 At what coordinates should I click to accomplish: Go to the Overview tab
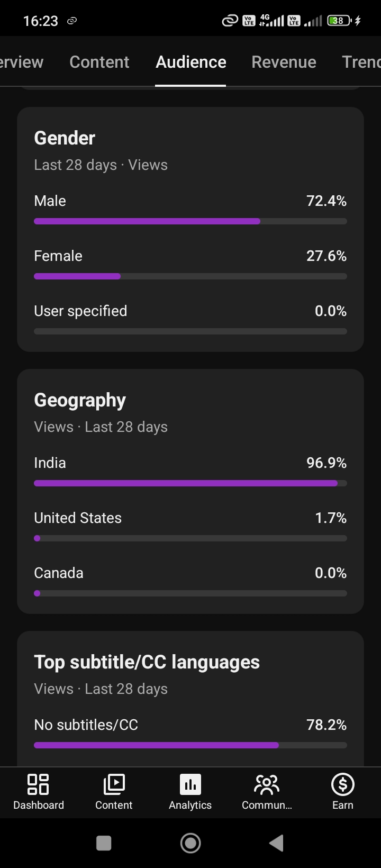click(x=22, y=62)
